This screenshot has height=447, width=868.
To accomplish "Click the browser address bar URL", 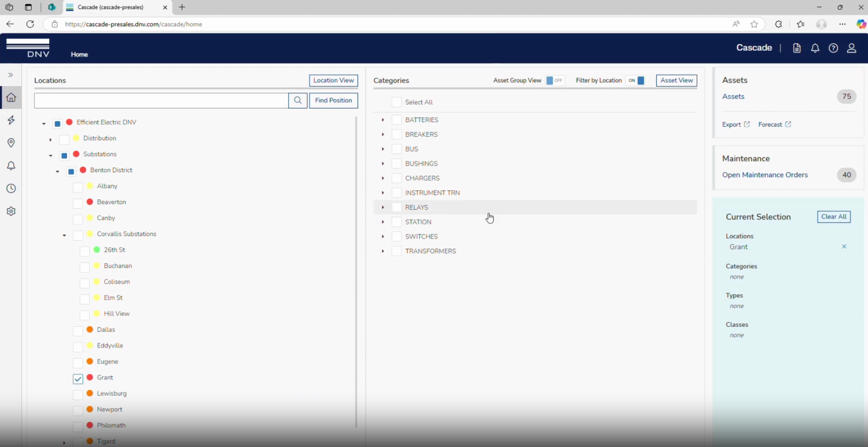I will 134,24.
